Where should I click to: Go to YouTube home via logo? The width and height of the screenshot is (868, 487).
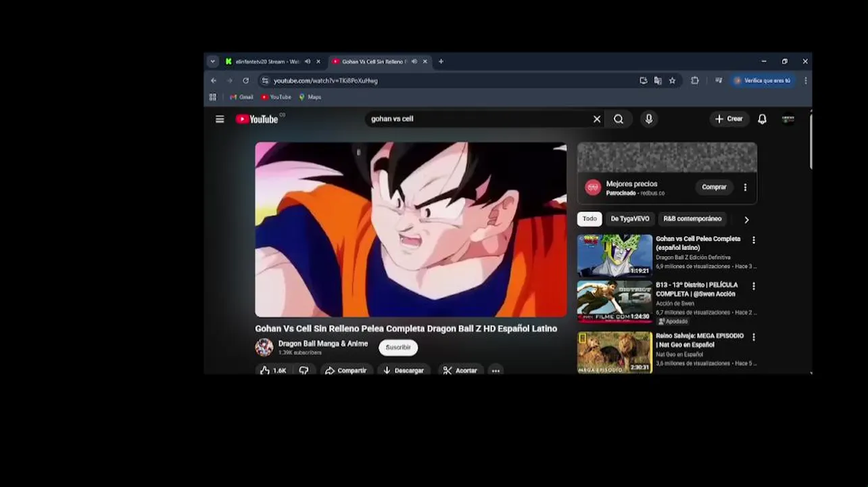(x=258, y=119)
